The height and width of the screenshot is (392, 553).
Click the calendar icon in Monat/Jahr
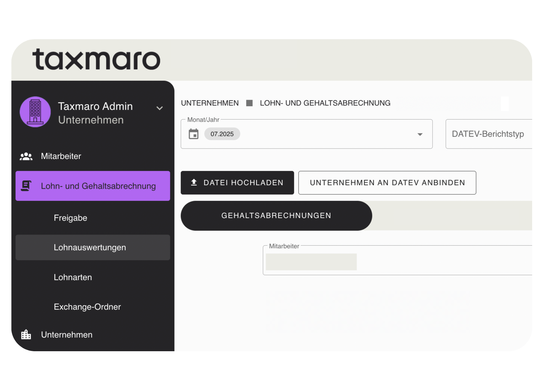(x=194, y=134)
